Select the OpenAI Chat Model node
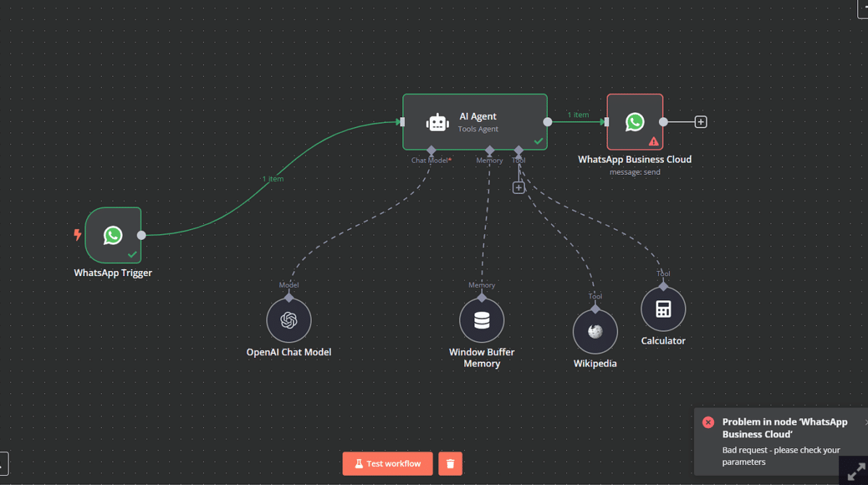 point(289,320)
